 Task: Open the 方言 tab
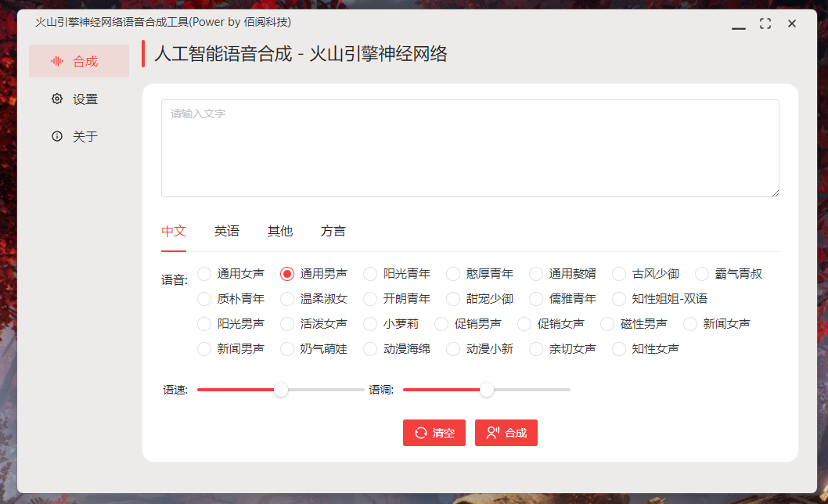coord(333,231)
